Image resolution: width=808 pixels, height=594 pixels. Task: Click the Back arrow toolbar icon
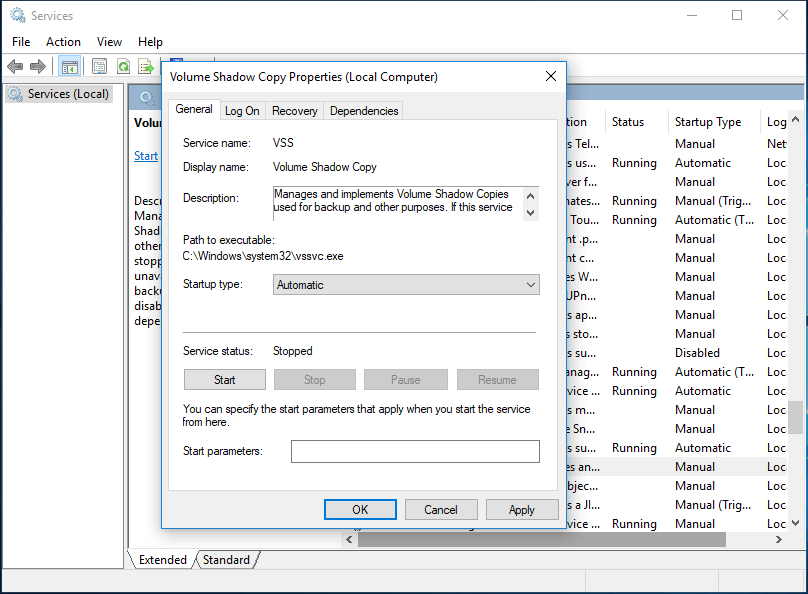point(15,66)
